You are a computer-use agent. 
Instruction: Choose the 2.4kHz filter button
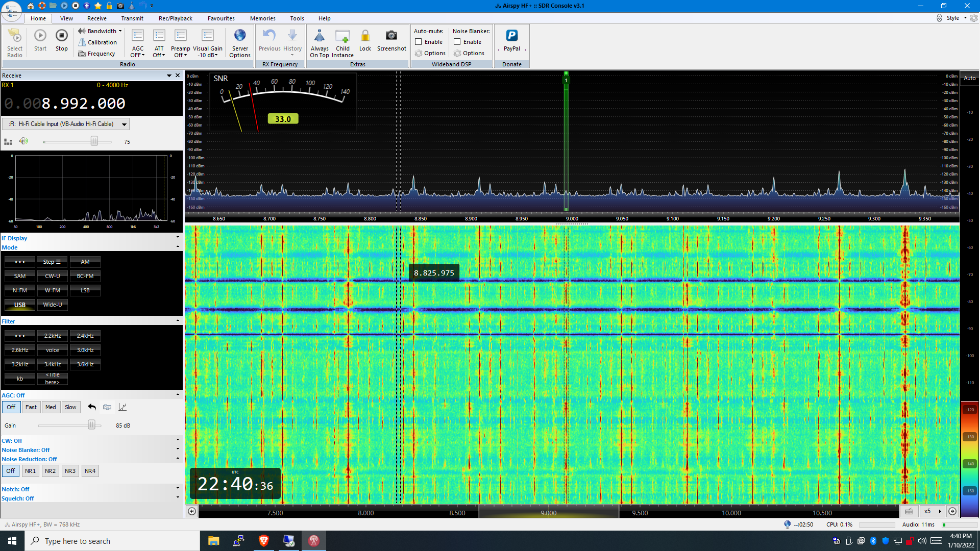85,336
